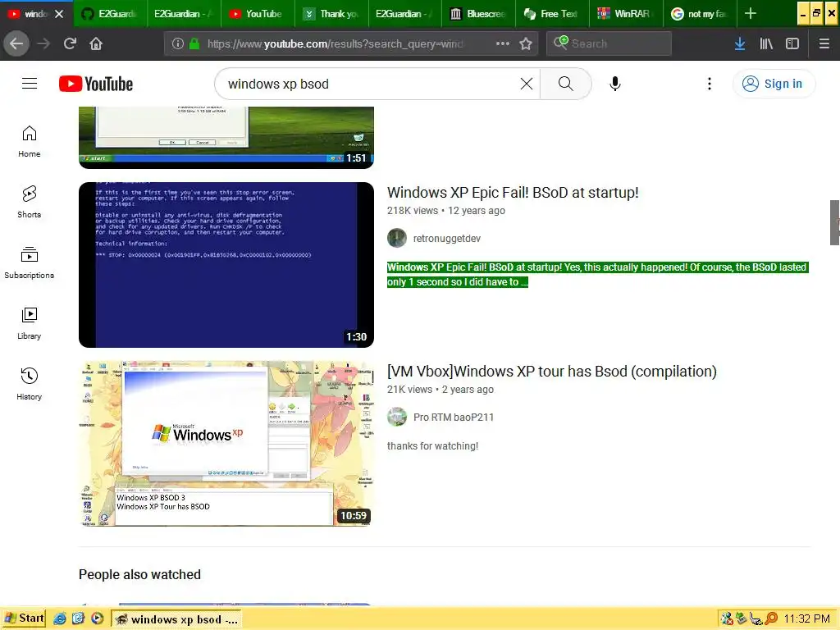Click the '218K views' text
The width and height of the screenshot is (840, 630).
point(413,211)
